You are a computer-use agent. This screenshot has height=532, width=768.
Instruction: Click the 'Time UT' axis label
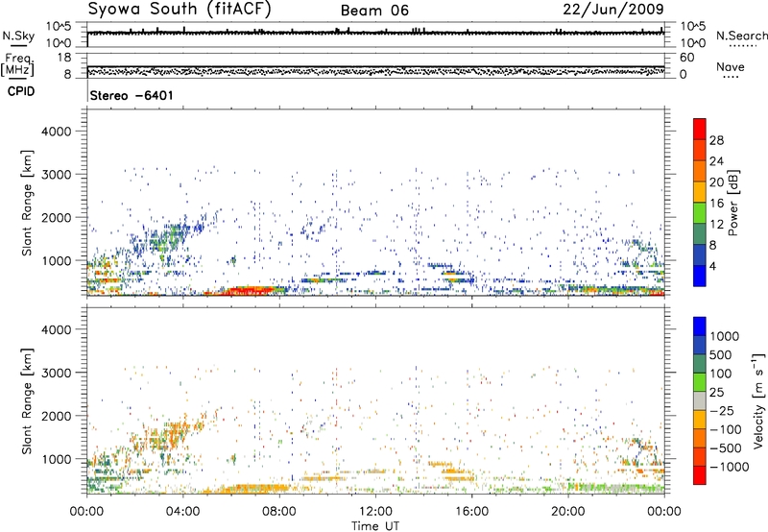tap(375, 526)
